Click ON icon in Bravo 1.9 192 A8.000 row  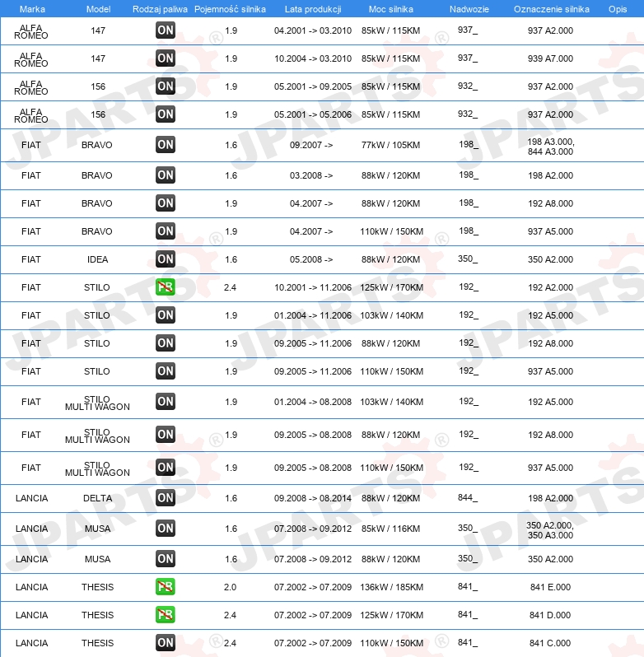point(165,203)
